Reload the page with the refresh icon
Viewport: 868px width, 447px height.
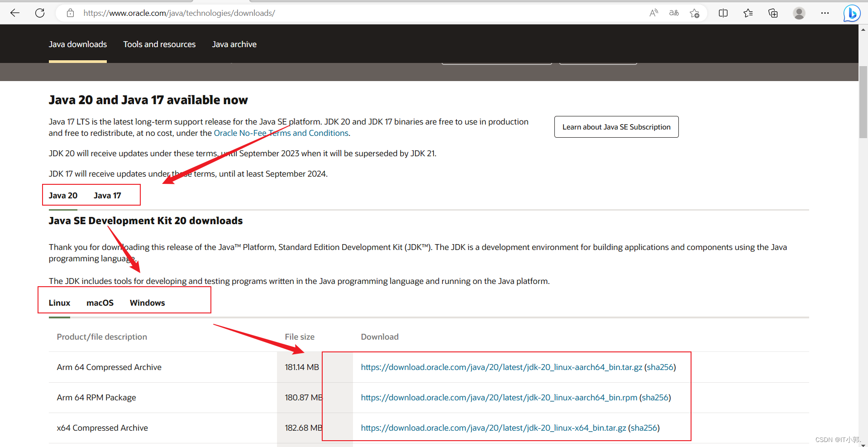point(40,13)
